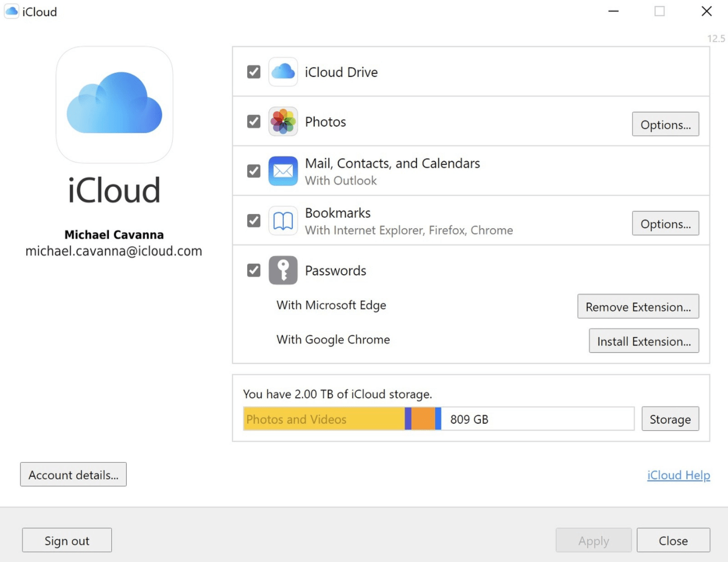Click the Bookmarks book icon
Image resolution: width=728 pixels, height=562 pixels.
pyautogui.click(x=283, y=220)
